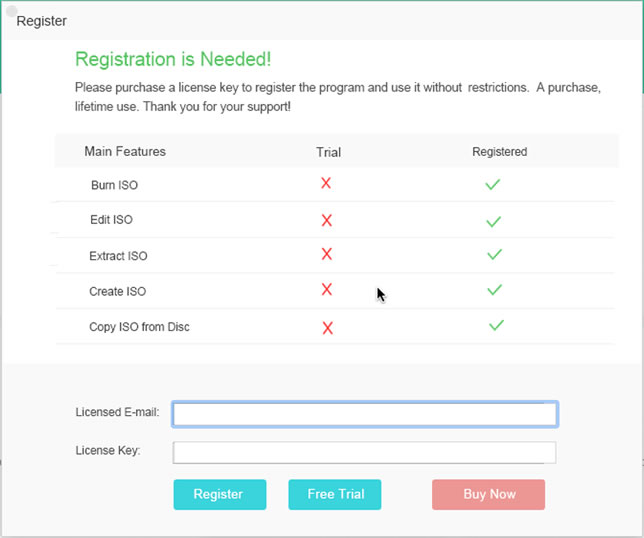Focus the Licensed E-mail input field
The height and width of the screenshot is (538, 644).
coord(365,414)
